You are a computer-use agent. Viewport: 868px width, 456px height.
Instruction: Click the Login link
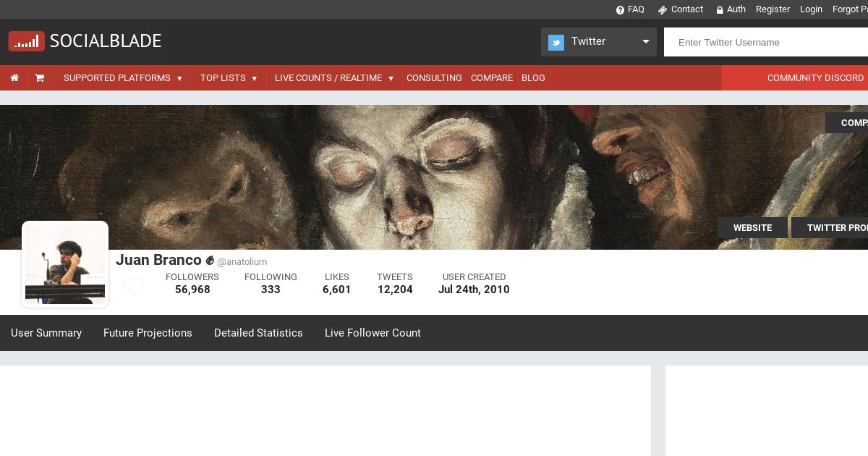[x=811, y=9]
